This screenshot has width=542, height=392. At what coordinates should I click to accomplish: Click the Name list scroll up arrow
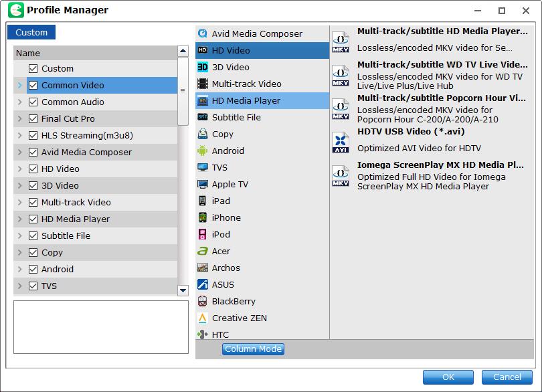tap(183, 51)
